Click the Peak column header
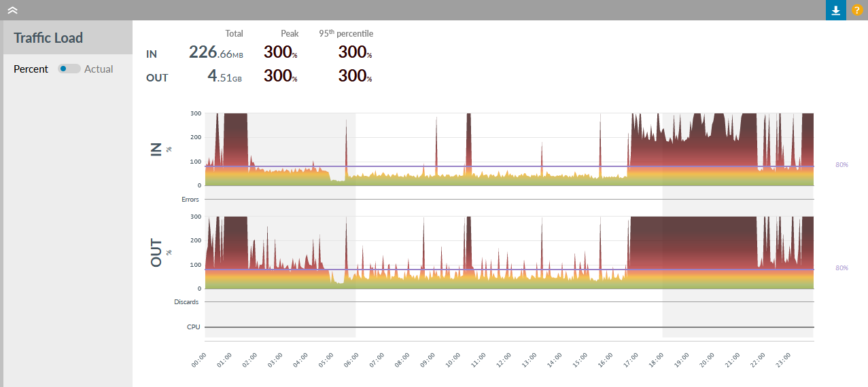Viewport: 868px width, 387px height. click(290, 33)
